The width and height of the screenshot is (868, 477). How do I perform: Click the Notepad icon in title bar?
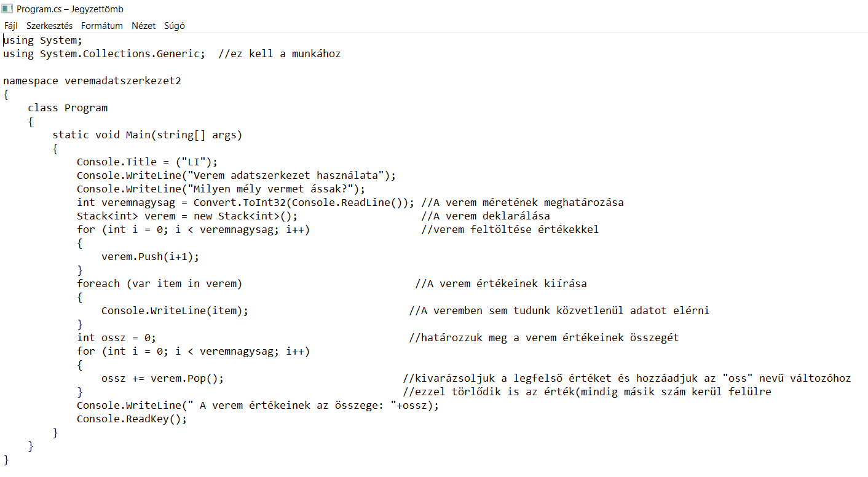7,9
